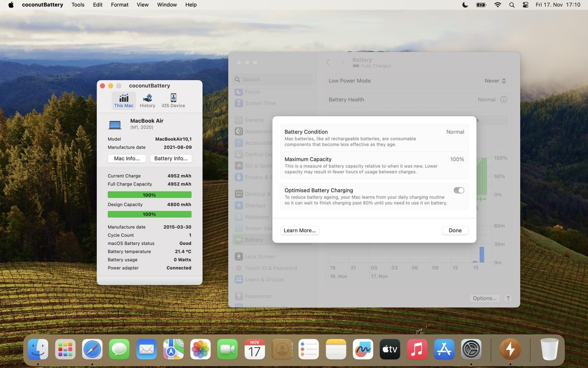
Task: Open Contacts from the Dock
Action: click(282, 349)
